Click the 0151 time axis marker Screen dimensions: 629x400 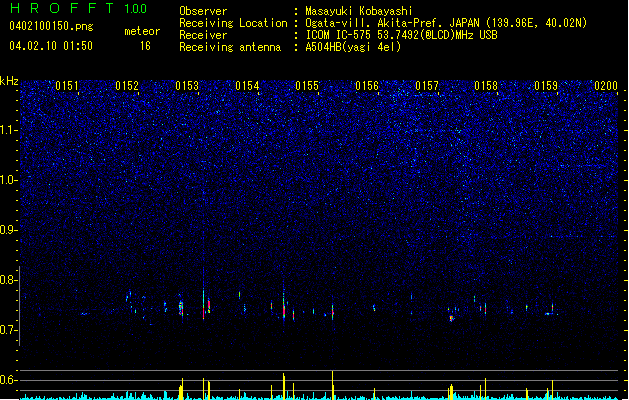pyautogui.click(x=67, y=86)
